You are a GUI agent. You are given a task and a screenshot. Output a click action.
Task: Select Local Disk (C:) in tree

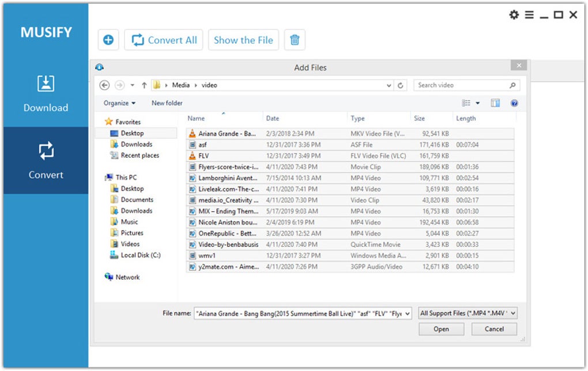pos(140,255)
